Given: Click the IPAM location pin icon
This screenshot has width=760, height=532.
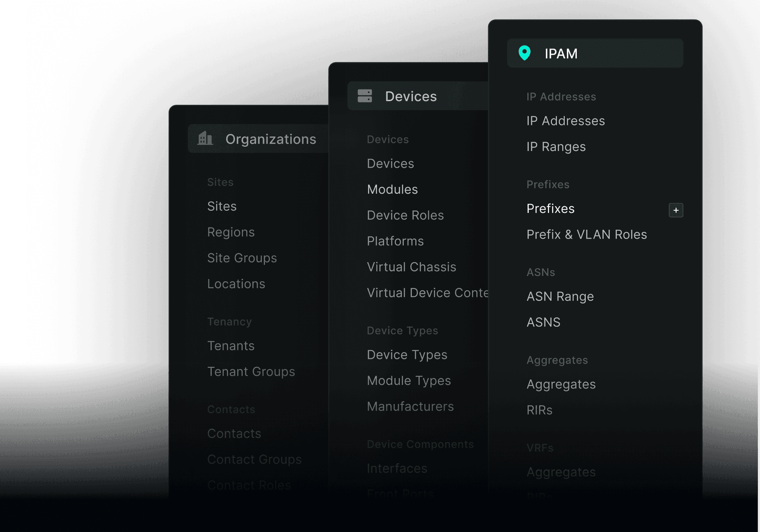Looking at the screenshot, I should click(x=524, y=53).
